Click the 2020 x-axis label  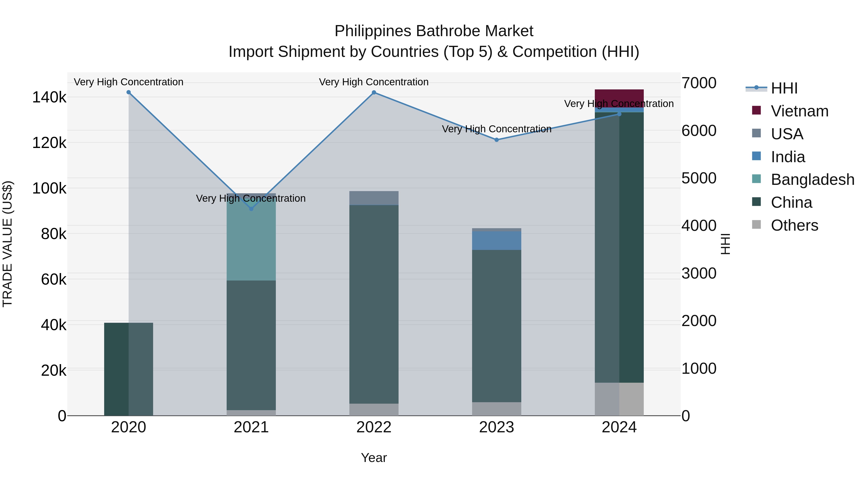128,427
